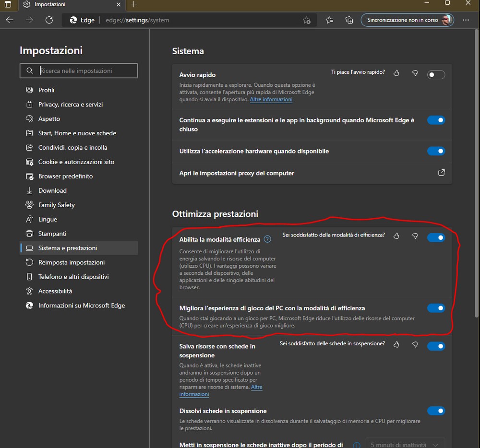This screenshot has height=448, width=480.
Task: Click the Altre informazioni link under Avvio rapido
Action: tap(271, 99)
